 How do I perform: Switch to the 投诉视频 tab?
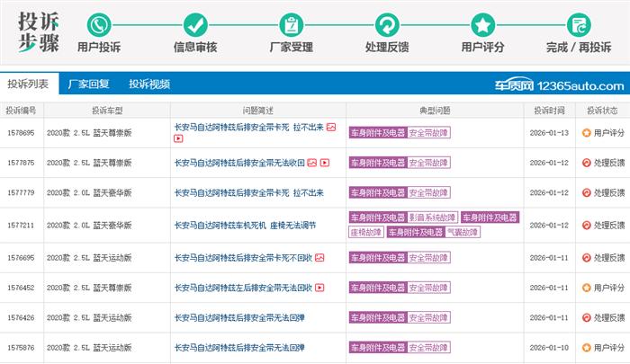148,84
